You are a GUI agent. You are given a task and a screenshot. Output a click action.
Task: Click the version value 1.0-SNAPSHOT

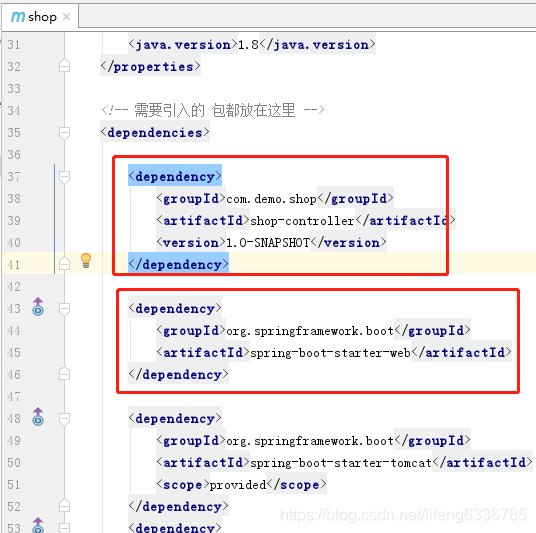[x=268, y=243]
